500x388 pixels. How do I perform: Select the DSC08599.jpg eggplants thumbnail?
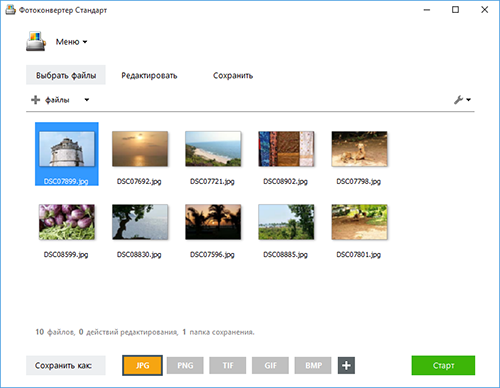(x=67, y=222)
